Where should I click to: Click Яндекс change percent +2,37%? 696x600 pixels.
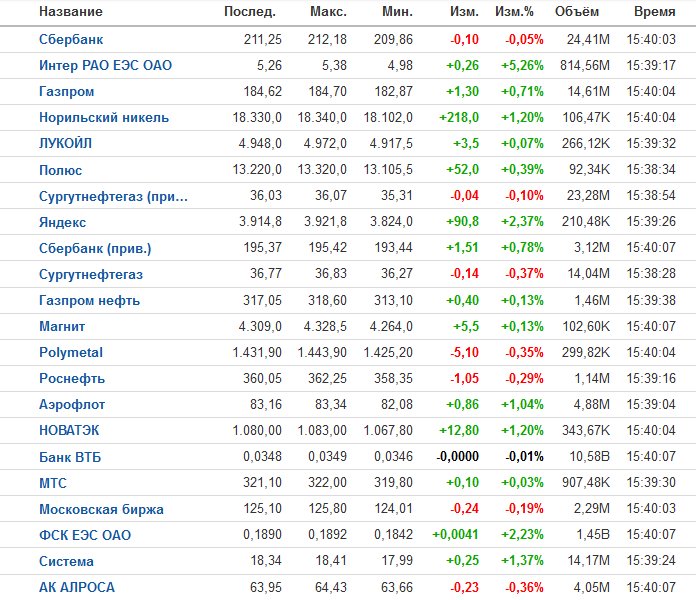point(522,221)
